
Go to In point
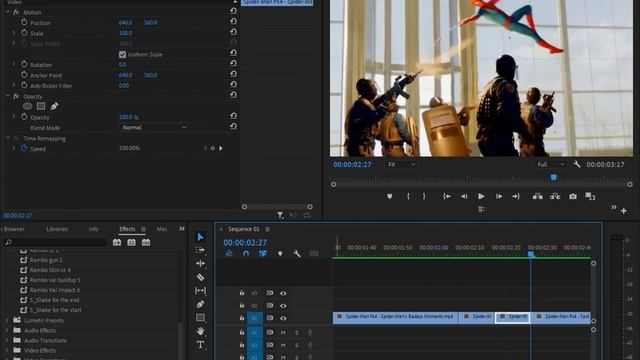pos(447,196)
